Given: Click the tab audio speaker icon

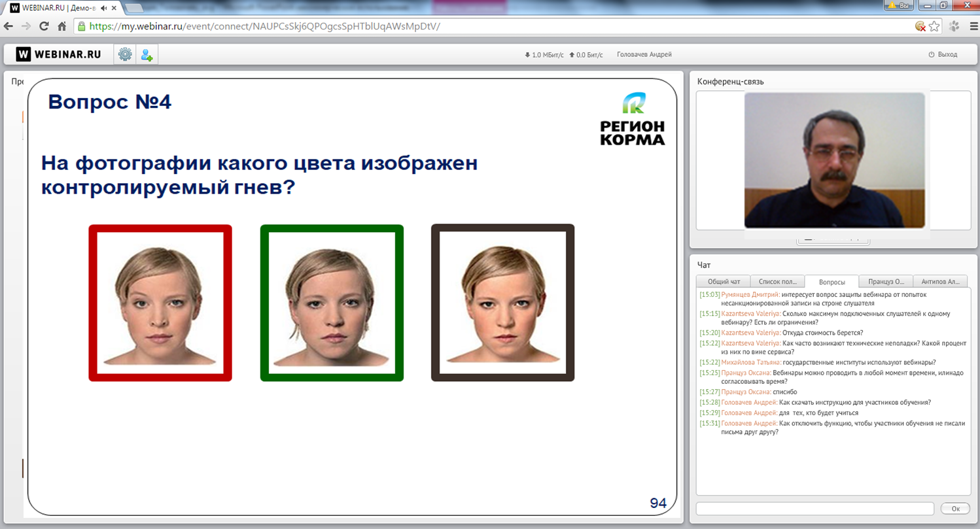Looking at the screenshot, I should (x=103, y=8).
